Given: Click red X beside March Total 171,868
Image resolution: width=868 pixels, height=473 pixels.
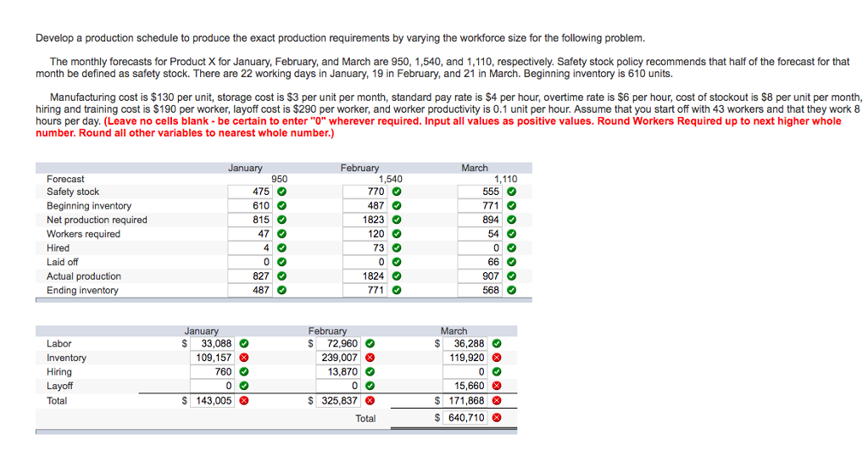Looking at the screenshot, I should tap(497, 400).
